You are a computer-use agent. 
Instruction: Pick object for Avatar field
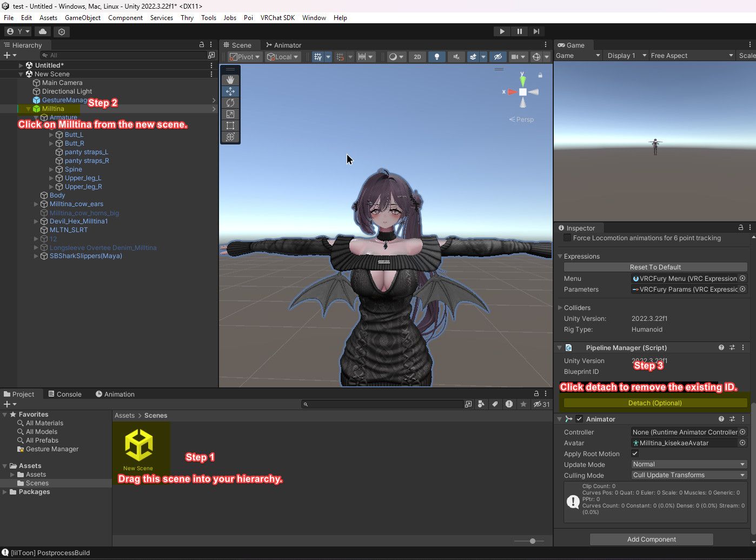click(x=742, y=443)
